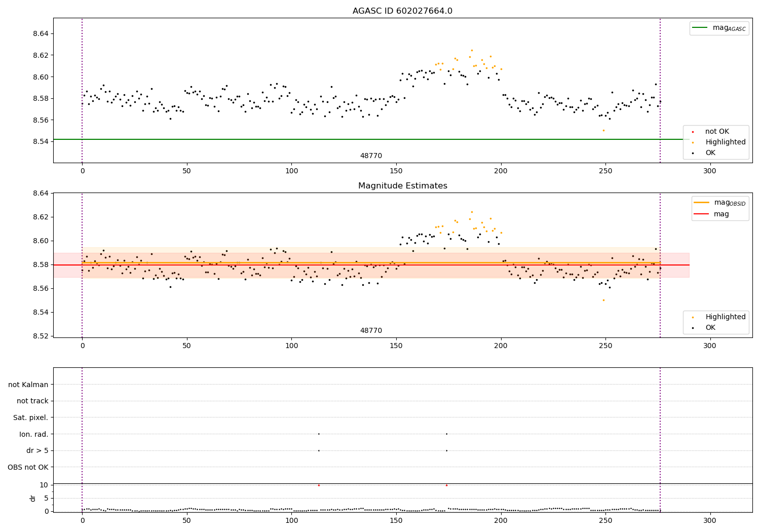Viewport: 760px width, 532px height.
Task: Click the 'dr > 5' row label
Action: [x=37, y=451]
